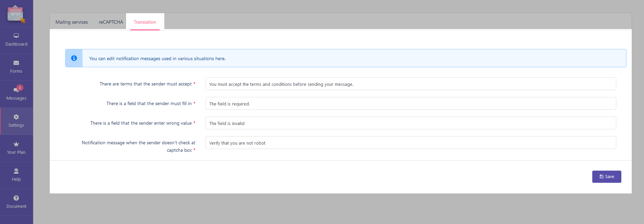Click the blue info icon in the notice

(74, 58)
